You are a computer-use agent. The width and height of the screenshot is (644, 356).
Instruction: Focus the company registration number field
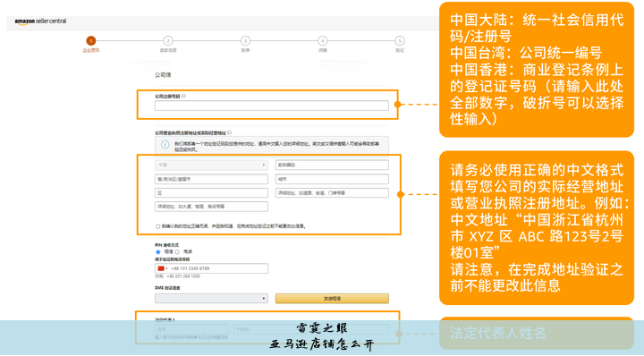[272, 106]
